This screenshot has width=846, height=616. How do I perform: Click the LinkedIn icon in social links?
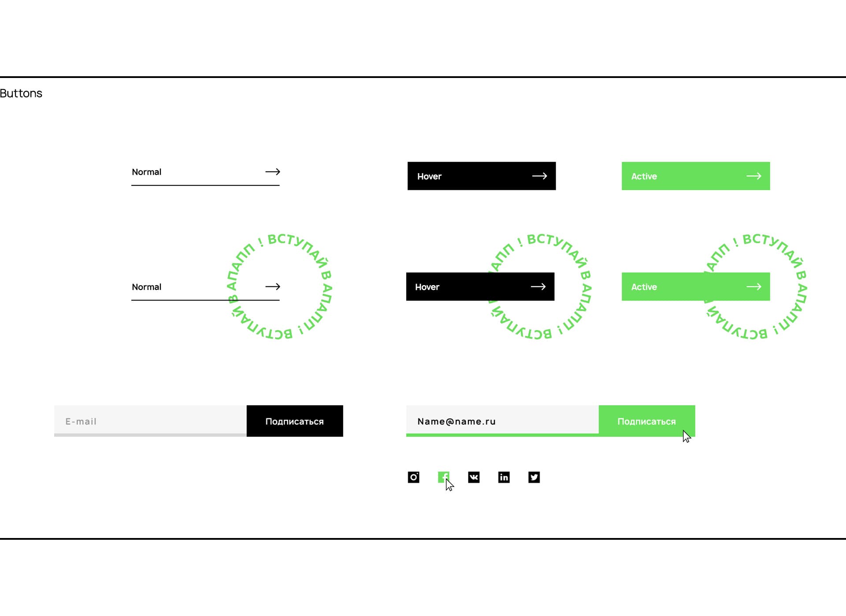pyautogui.click(x=504, y=477)
